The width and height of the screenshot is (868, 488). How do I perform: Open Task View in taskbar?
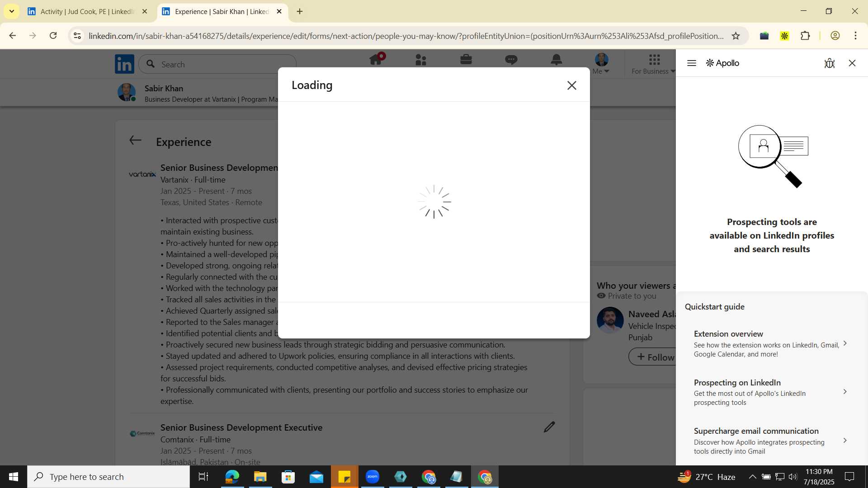pos(203,477)
